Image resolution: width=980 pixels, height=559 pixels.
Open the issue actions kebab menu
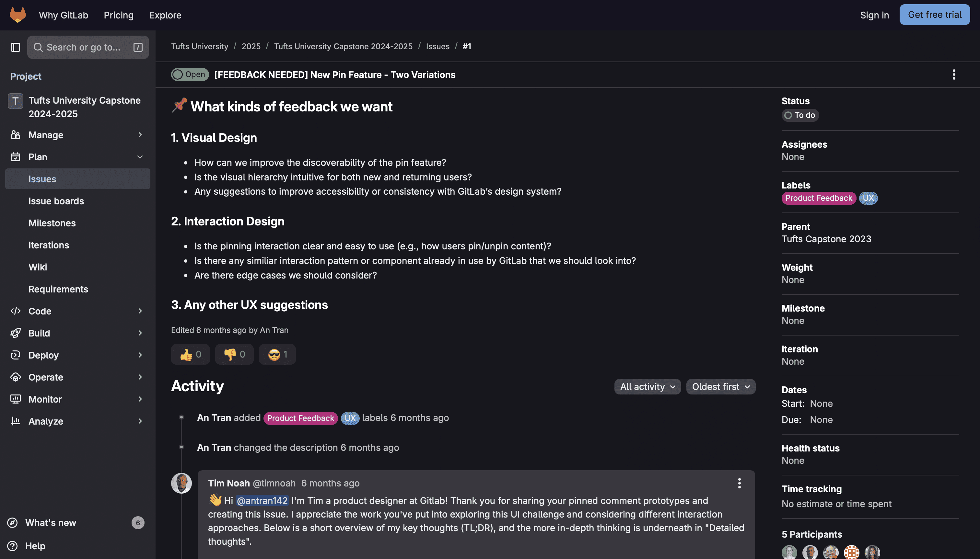pos(953,74)
